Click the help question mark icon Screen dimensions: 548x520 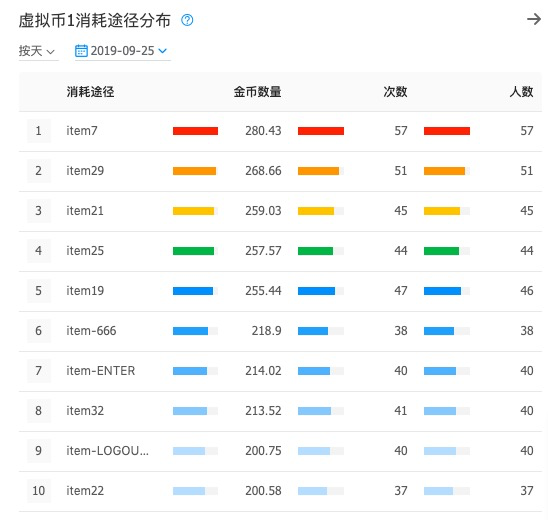pos(187,20)
